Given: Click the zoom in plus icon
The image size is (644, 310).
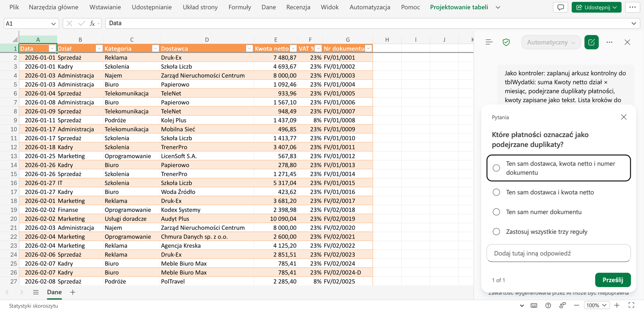Looking at the screenshot, I should 617,305.
